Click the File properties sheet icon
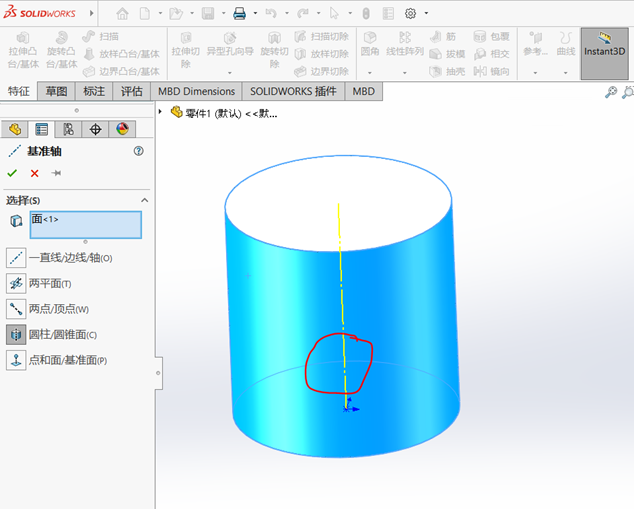 (388, 14)
